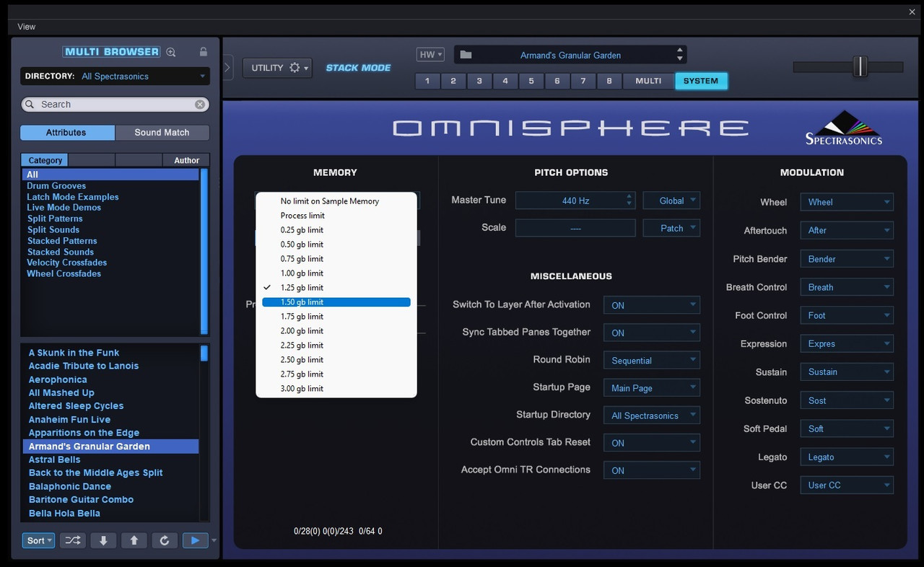
Task: Open the HW dropdown
Action: tap(430, 55)
